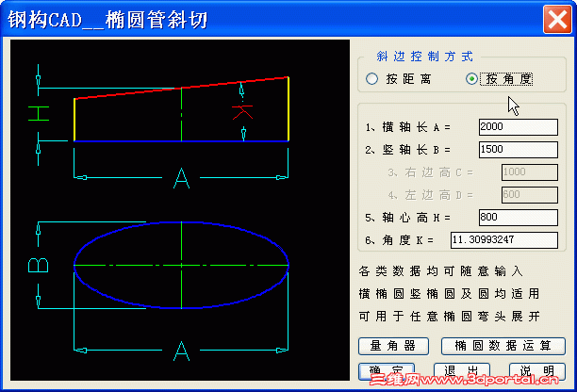Image resolution: width=577 pixels, height=392 pixels.
Task: Click the blue ellipse in preview
Action: click(181, 265)
